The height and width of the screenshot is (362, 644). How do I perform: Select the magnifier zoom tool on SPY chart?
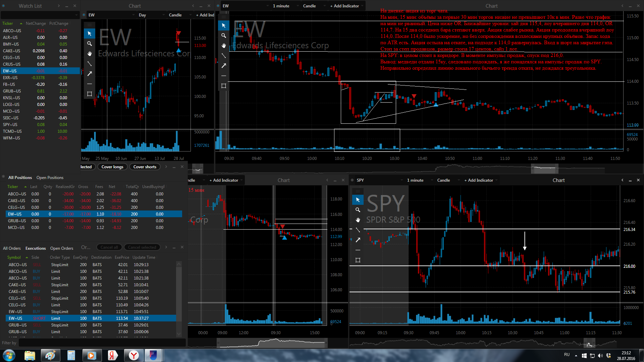point(358,210)
